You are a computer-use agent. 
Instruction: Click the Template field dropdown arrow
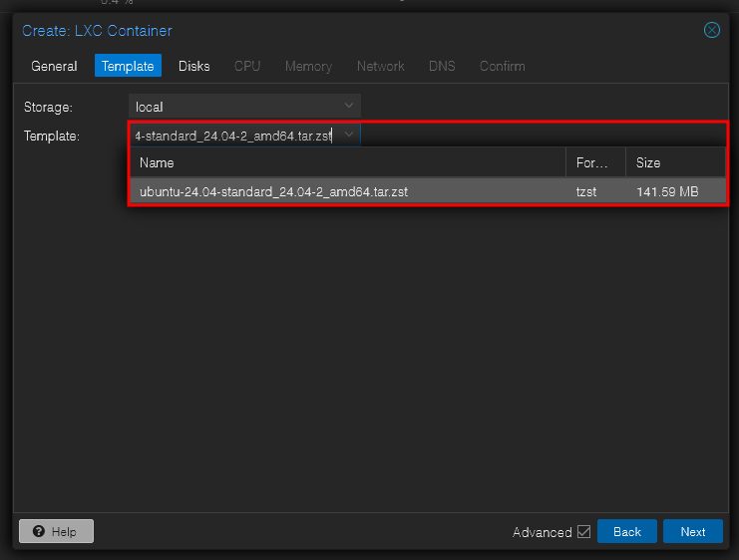click(349, 136)
